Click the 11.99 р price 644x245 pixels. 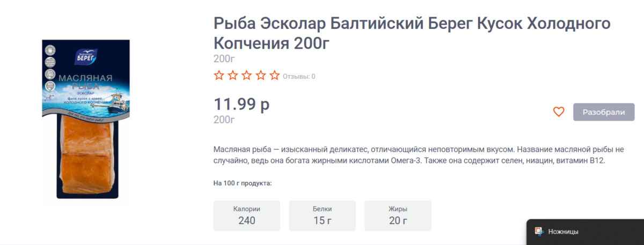241,104
